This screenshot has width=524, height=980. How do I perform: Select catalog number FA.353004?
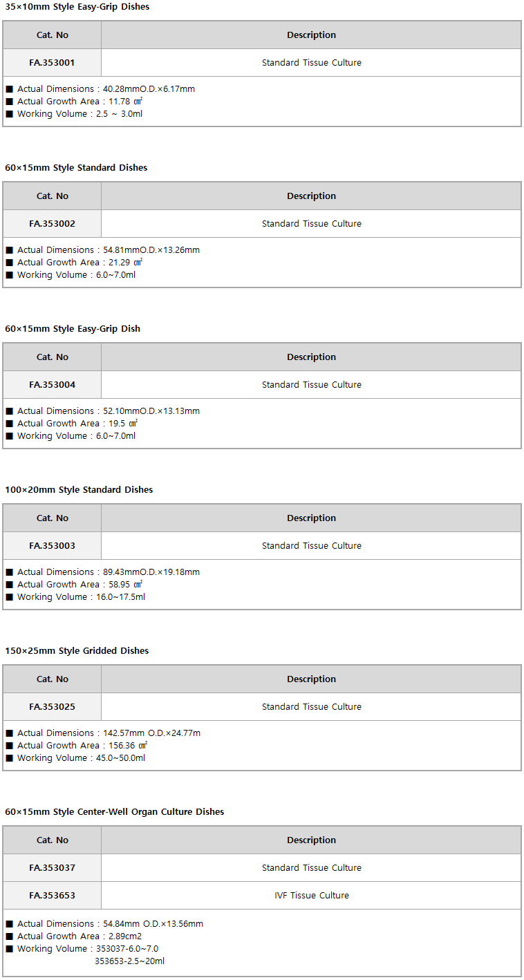pos(53,385)
